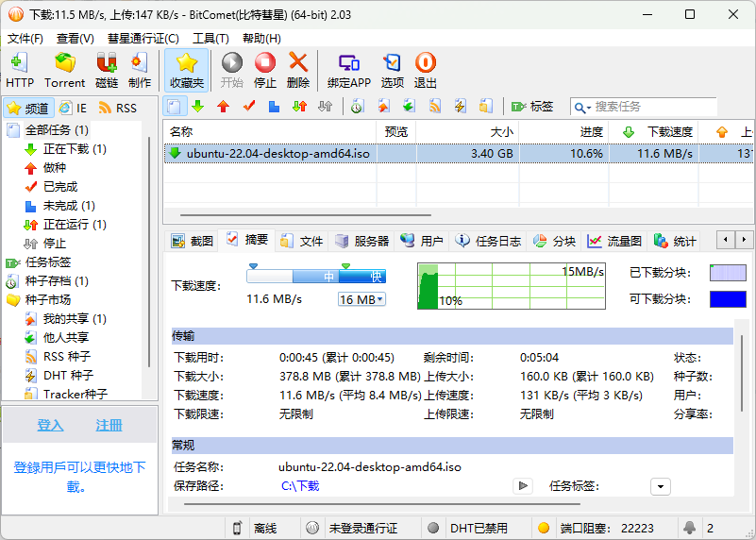Click the 绑定APP icon
The image size is (756, 540).
click(348, 70)
